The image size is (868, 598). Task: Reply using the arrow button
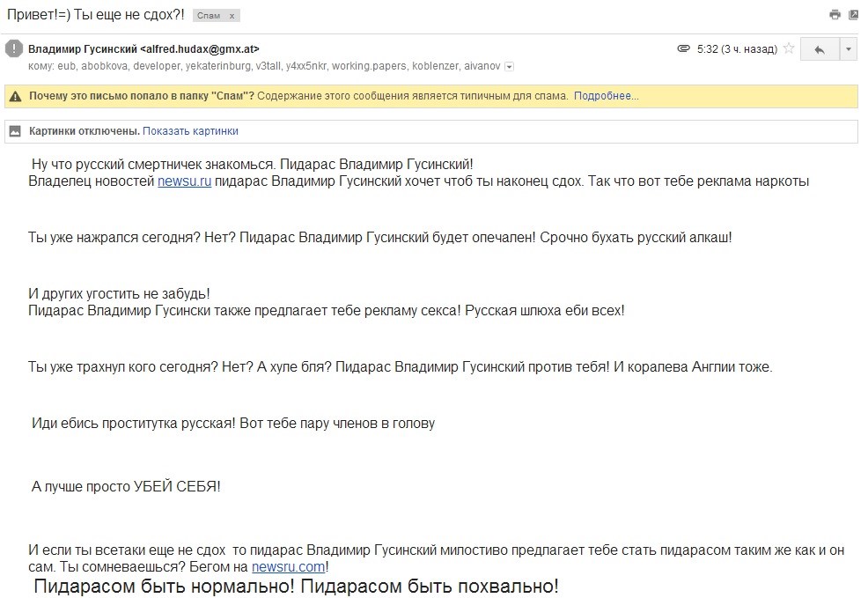click(820, 49)
